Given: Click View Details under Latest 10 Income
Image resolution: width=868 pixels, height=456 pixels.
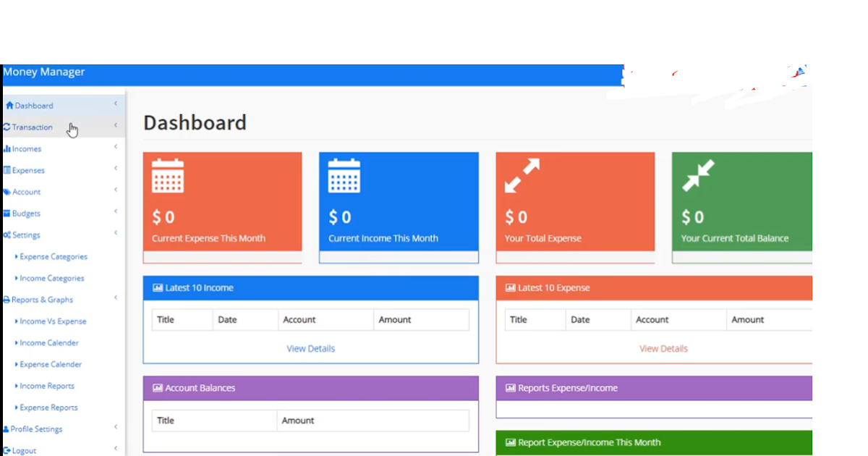Looking at the screenshot, I should click(x=310, y=348).
